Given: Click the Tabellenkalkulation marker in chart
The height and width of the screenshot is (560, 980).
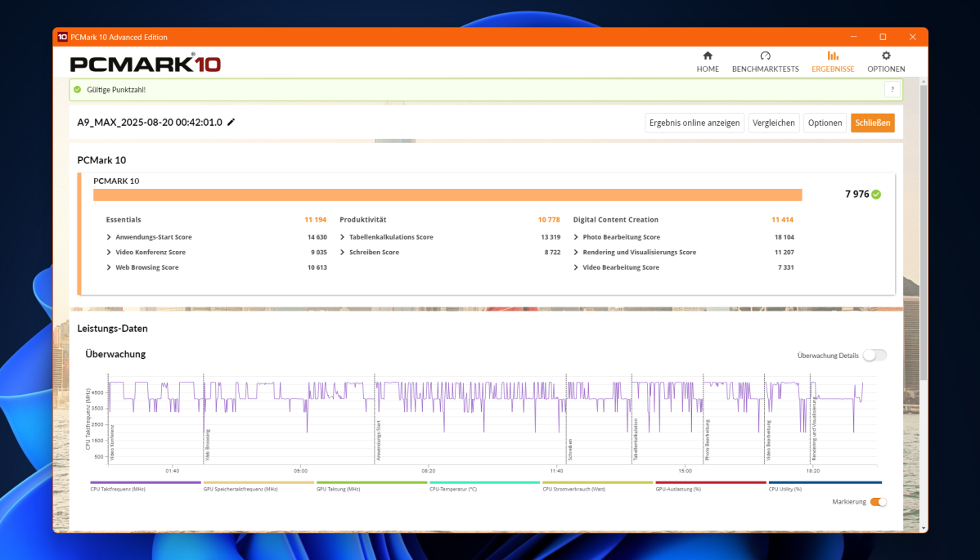Looking at the screenshot, I should tap(636, 440).
